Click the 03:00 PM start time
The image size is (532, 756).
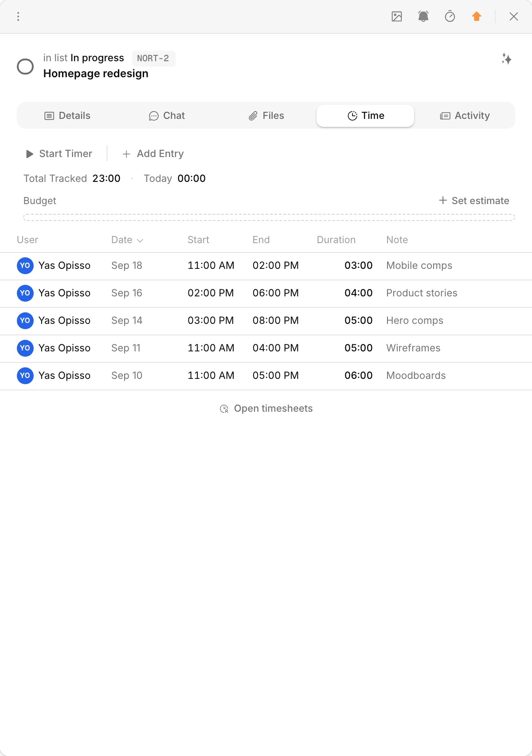tap(211, 320)
